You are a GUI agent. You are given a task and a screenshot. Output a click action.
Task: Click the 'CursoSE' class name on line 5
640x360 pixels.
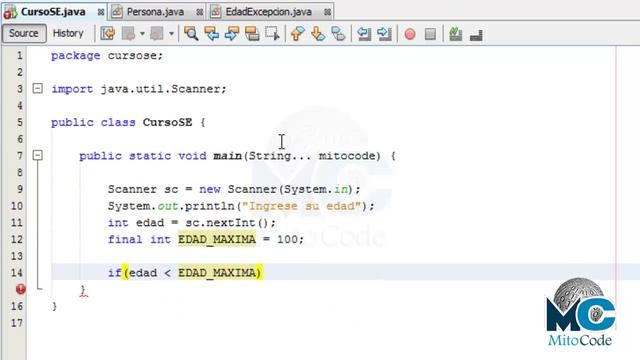(x=167, y=122)
